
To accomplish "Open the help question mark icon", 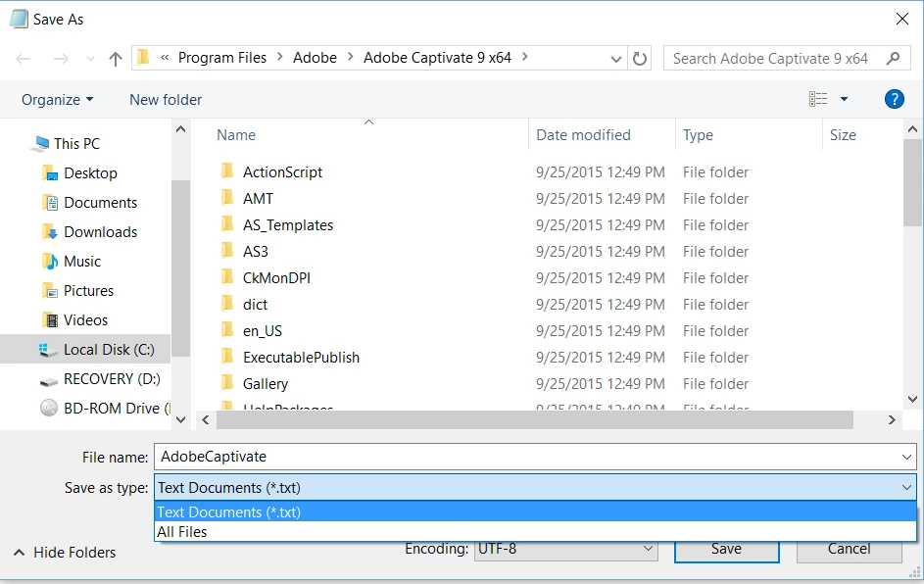I will point(894,99).
